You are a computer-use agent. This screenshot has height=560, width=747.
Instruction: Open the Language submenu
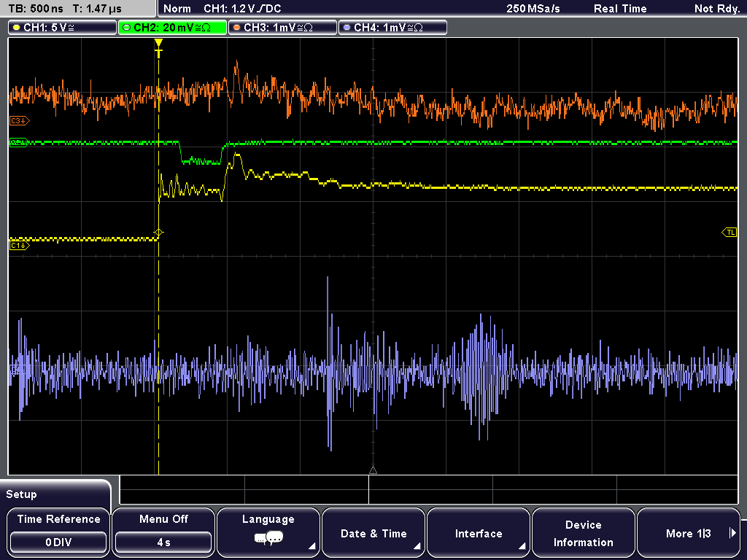[x=268, y=532]
